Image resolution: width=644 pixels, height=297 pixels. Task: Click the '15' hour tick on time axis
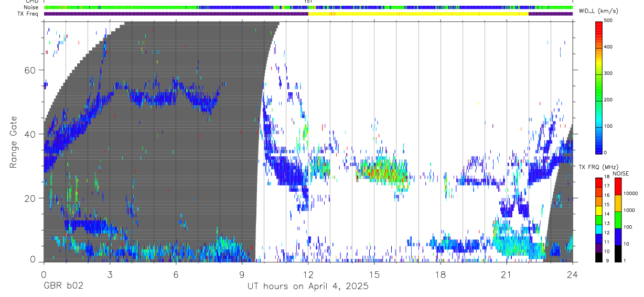point(374,275)
